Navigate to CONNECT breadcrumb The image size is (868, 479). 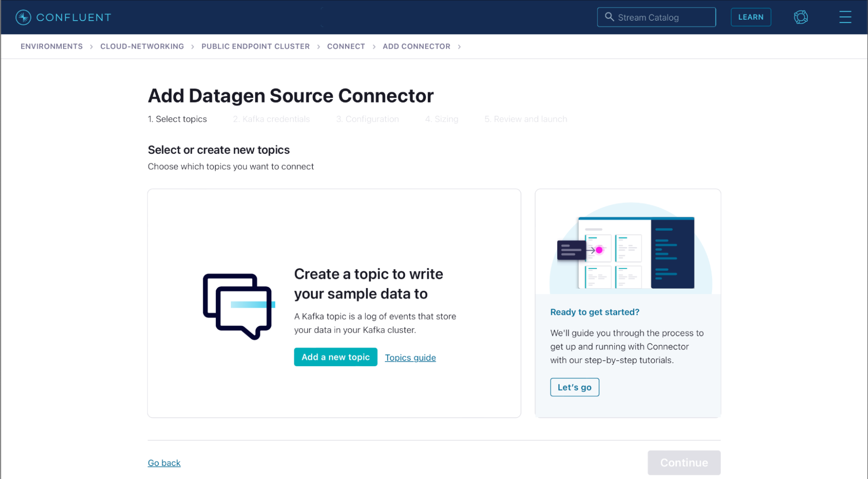coord(346,46)
